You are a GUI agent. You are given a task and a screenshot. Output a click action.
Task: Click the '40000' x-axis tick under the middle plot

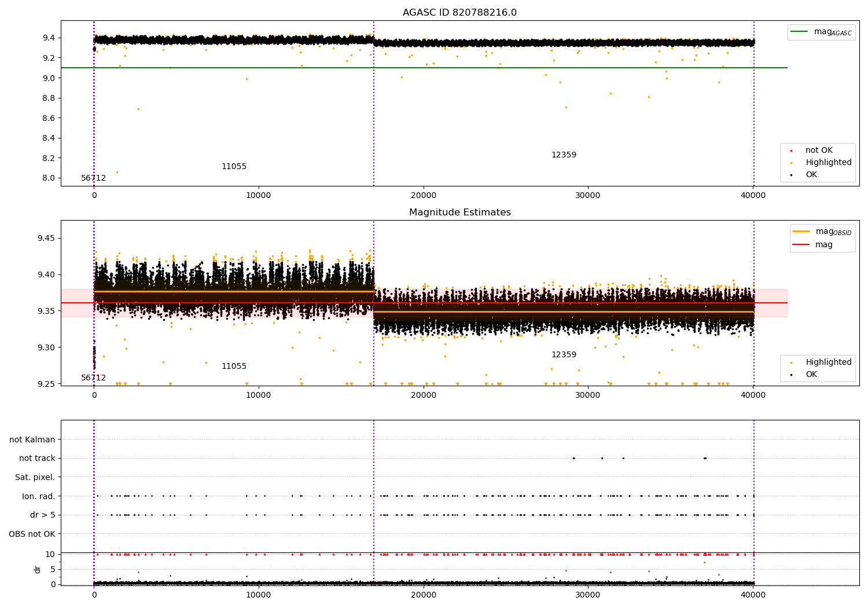pos(753,395)
